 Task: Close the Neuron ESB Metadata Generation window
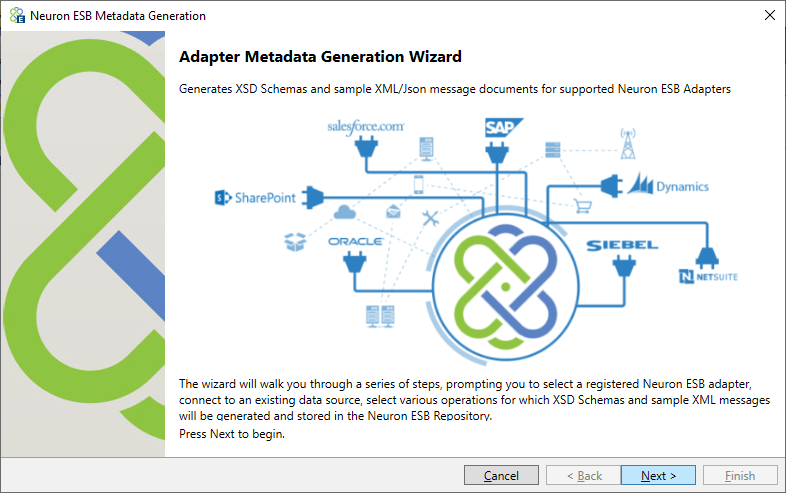point(769,16)
